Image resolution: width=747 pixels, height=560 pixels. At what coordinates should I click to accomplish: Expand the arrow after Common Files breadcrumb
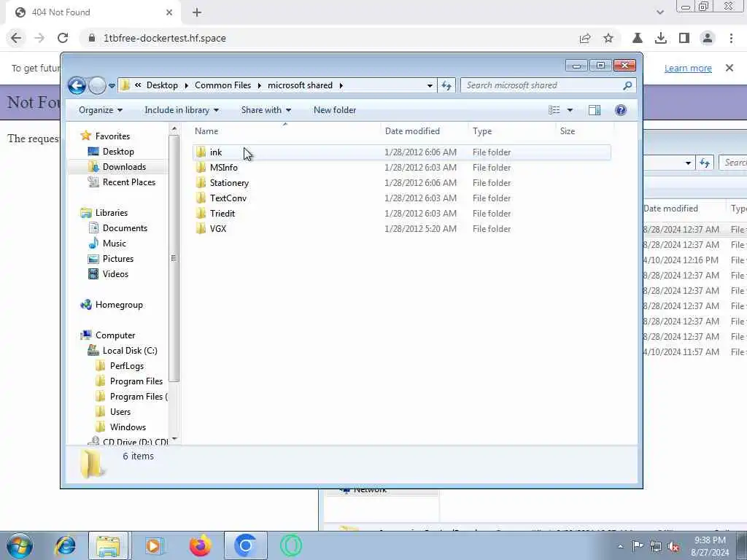[x=260, y=86]
